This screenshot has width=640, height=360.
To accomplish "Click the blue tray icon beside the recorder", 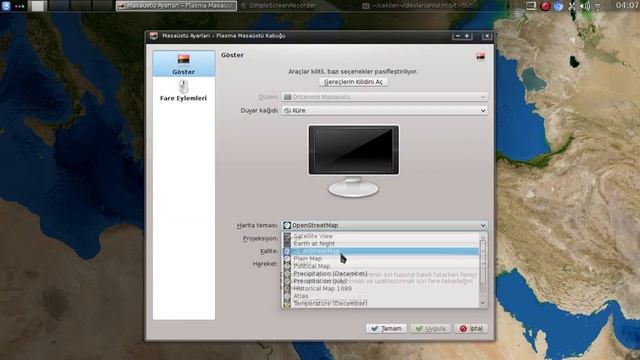I will pyautogui.click(x=558, y=6).
